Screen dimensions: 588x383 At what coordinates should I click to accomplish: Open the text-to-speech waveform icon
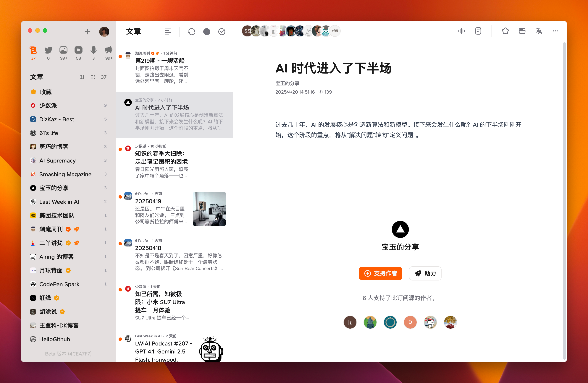click(461, 31)
